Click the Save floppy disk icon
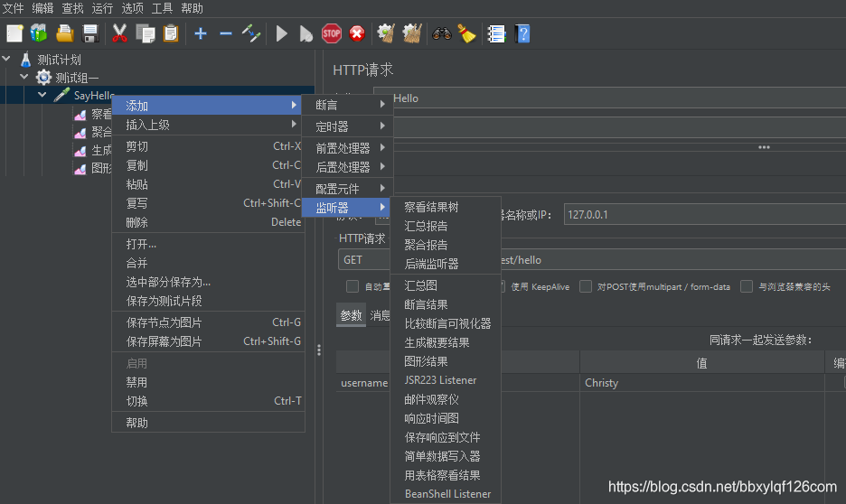 [90, 33]
